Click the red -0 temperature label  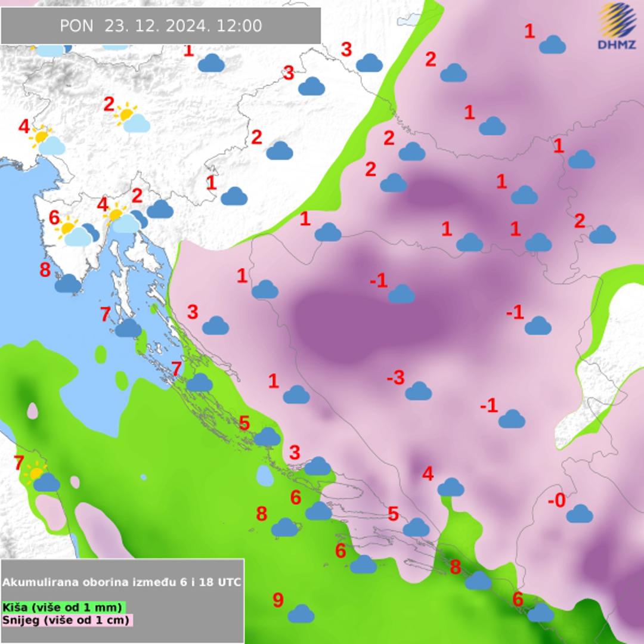[556, 501]
